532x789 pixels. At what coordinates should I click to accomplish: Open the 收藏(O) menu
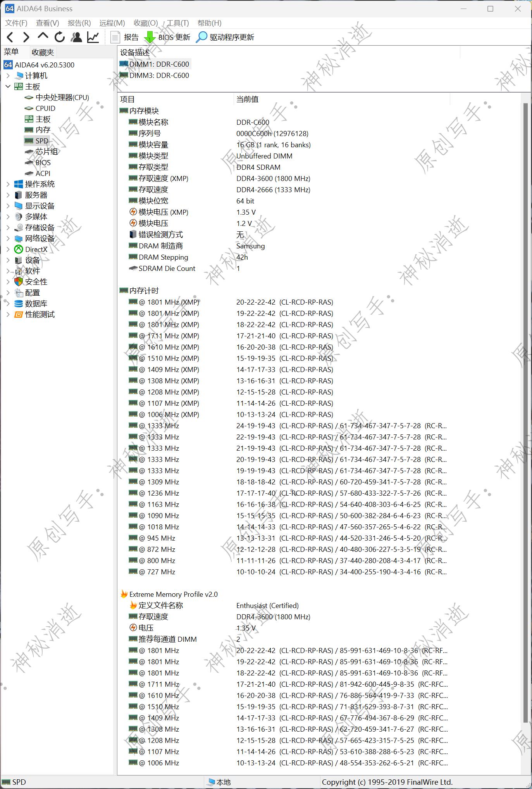[146, 23]
